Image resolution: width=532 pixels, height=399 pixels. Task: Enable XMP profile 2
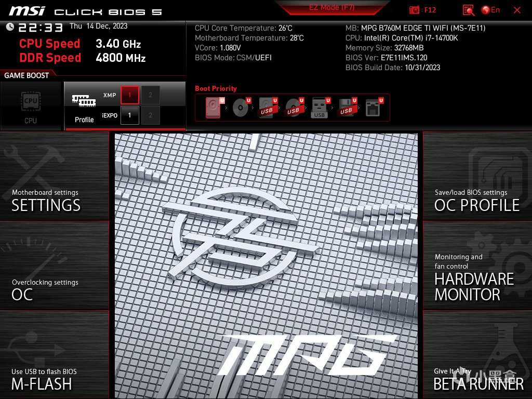click(x=150, y=95)
